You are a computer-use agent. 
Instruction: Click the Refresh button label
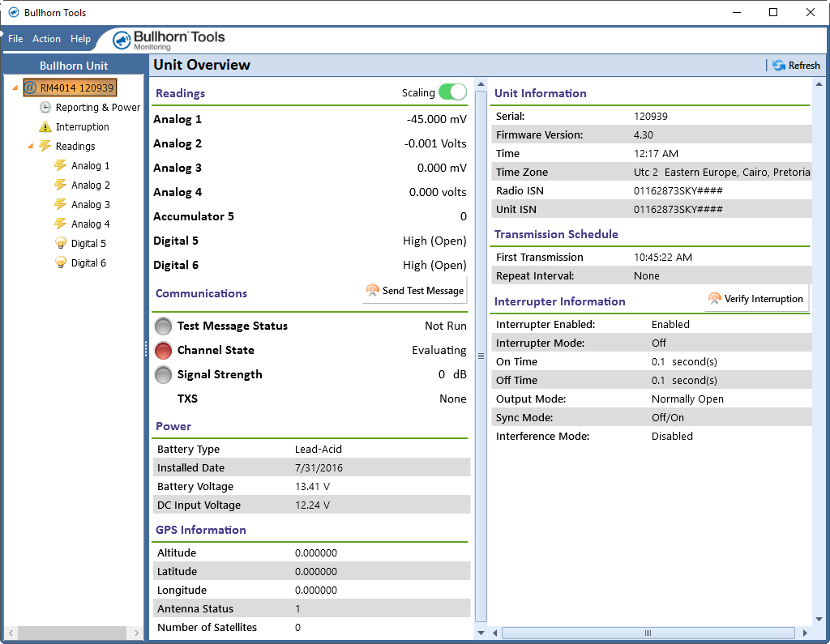click(804, 66)
